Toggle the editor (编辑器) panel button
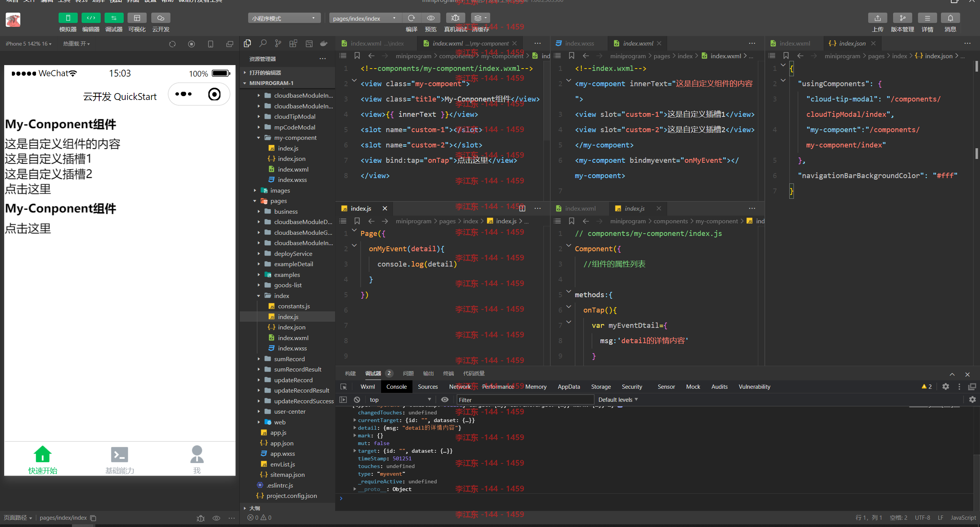The height and width of the screenshot is (527, 980). click(91, 18)
